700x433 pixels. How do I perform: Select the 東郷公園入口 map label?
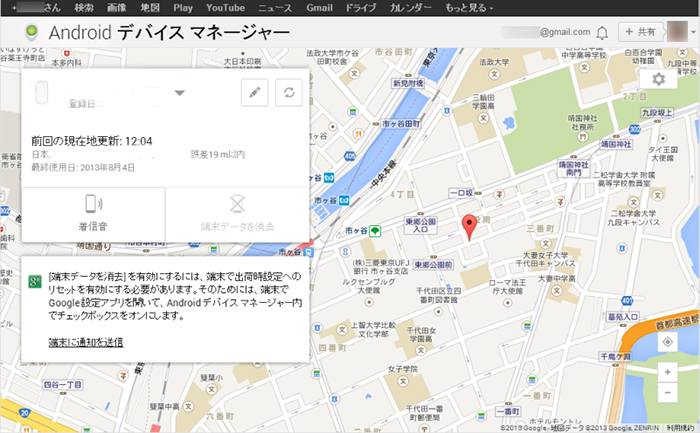coord(421,225)
